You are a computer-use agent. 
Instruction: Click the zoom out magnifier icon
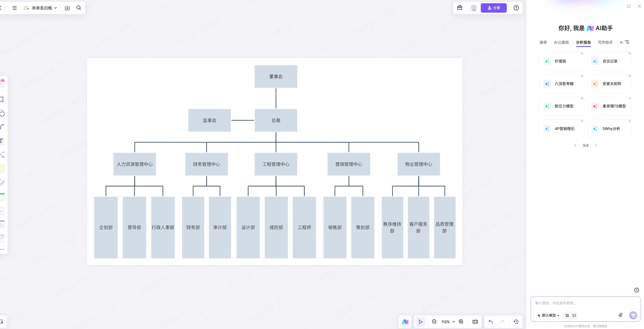pyautogui.click(x=434, y=321)
